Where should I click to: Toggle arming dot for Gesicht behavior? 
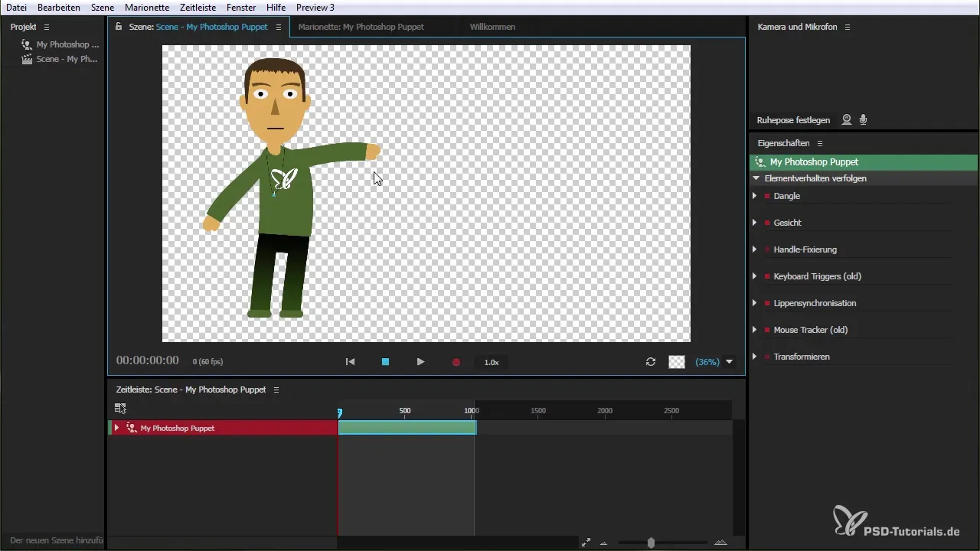click(x=767, y=223)
